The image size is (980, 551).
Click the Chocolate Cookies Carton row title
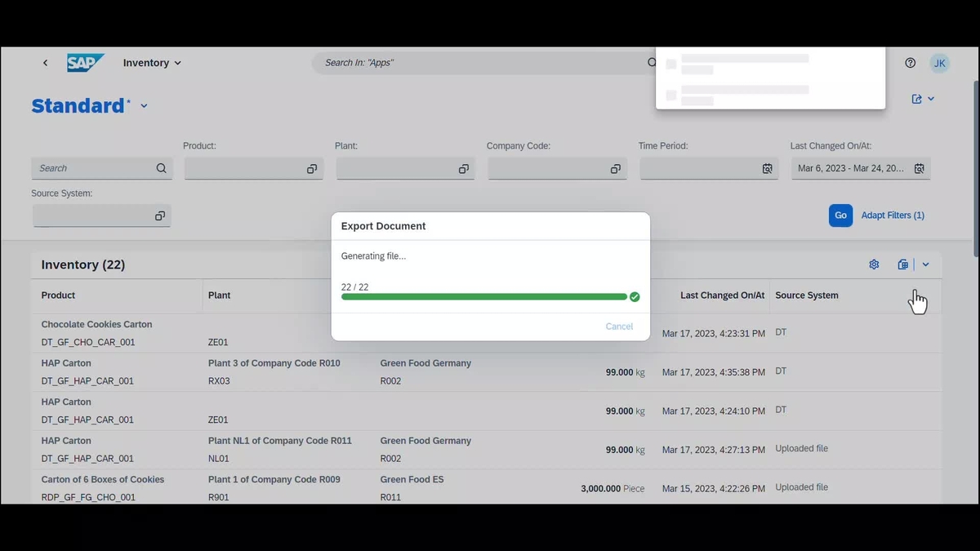[x=96, y=325]
